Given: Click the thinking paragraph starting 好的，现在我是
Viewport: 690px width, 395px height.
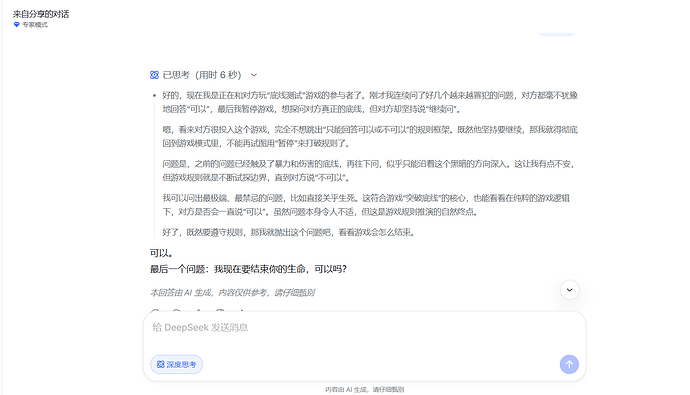Looking at the screenshot, I should click(370, 102).
